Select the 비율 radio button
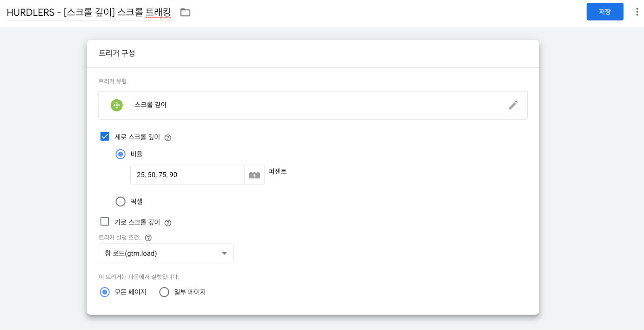The width and height of the screenshot is (644, 330). (120, 154)
